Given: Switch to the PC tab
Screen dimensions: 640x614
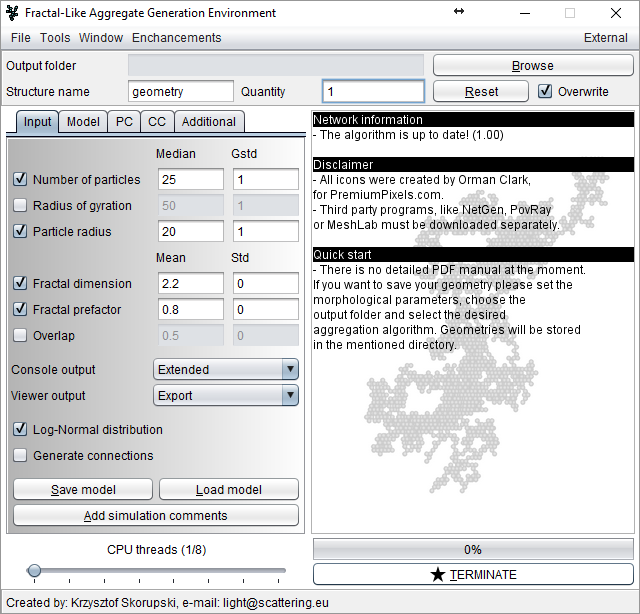Looking at the screenshot, I should pos(124,122).
